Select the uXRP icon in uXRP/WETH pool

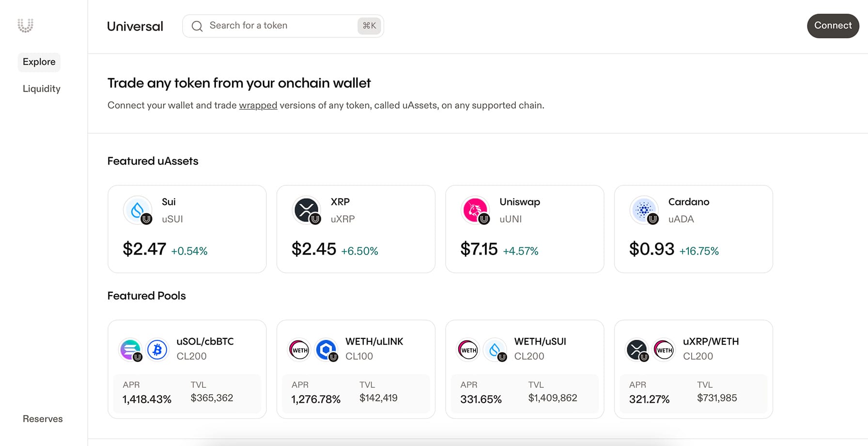click(x=637, y=349)
